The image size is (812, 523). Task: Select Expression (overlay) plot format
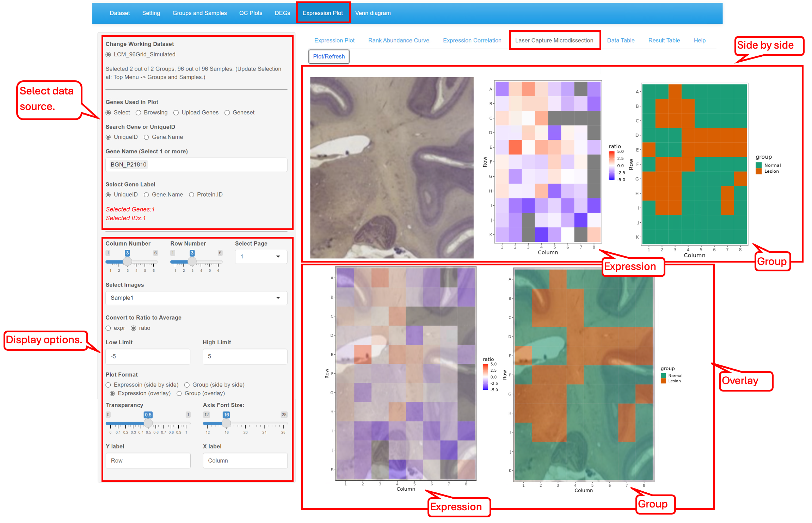[112, 393]
